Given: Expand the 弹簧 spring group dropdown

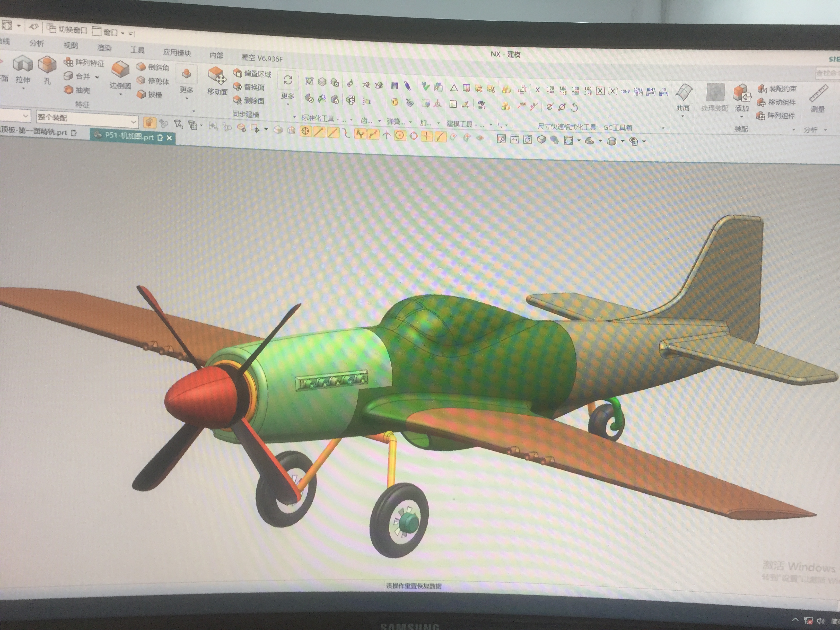Looking at the screenshot, I should (410, 122).
